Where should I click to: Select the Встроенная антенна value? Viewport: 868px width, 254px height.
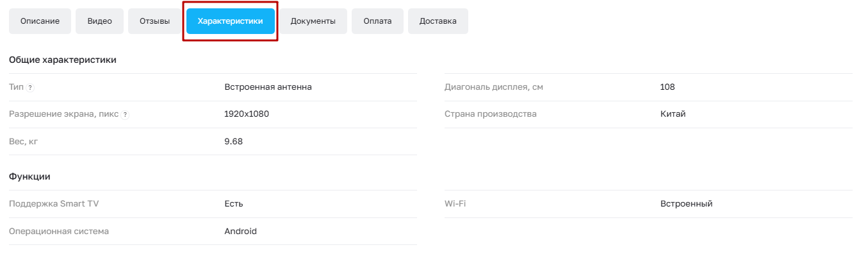(268, 87)
